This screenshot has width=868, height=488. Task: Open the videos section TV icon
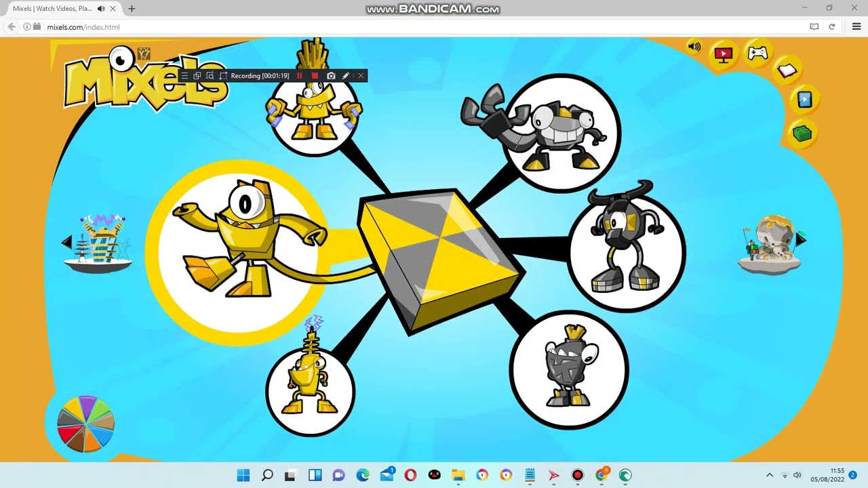click(x=724, y=55)
